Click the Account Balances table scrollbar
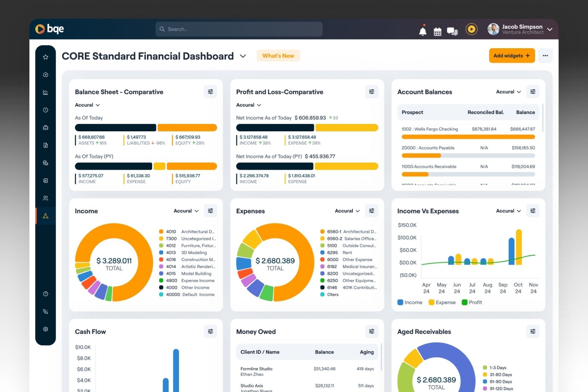This screenshot has height=392, width=588. pos(543,118)
